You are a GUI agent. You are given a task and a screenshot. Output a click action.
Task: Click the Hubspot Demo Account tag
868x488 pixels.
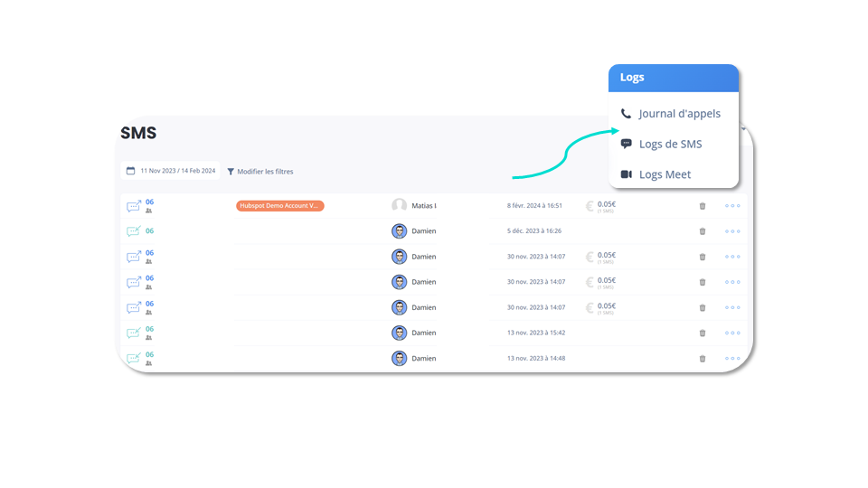[280, 206]
